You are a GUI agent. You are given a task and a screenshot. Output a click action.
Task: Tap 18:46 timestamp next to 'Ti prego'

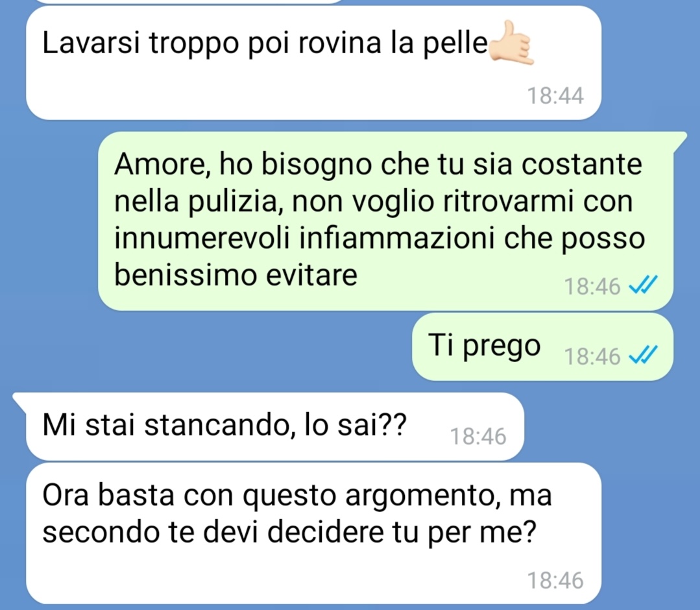click(x=592, y=356)
